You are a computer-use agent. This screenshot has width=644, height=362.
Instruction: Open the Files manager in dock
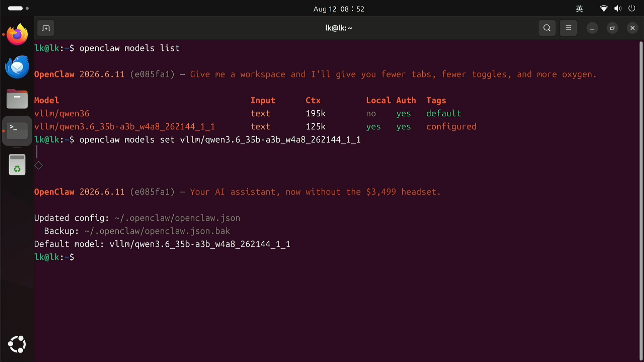17,99
